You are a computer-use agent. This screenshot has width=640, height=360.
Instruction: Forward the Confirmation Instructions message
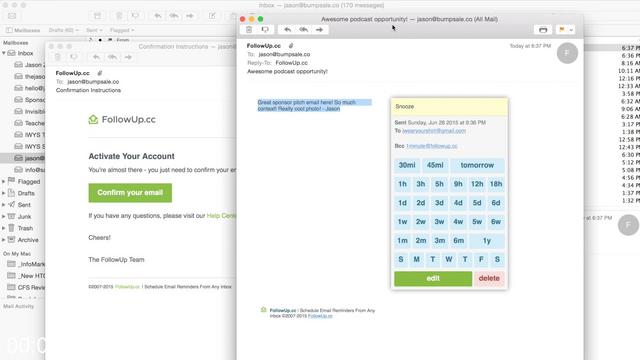point(128,57)
